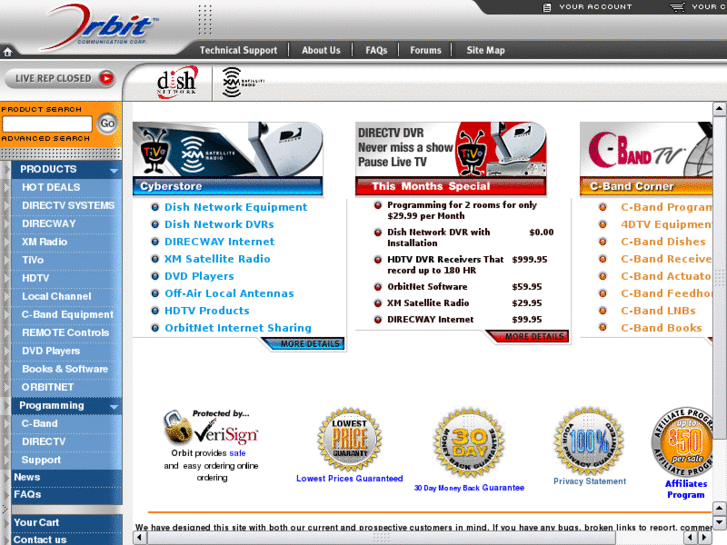
Task: Click the vertical scrollbar thumb on the right
Action: (719, 277)
